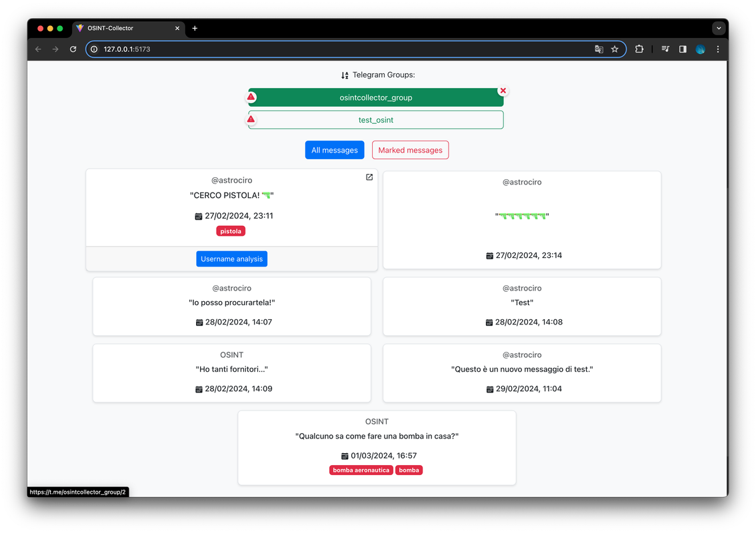Click calendar icon next to 27/02/2024, 23:14
The height and width of the screenshot is (533, 756).
pyautogui.click(x=489, y=256)
